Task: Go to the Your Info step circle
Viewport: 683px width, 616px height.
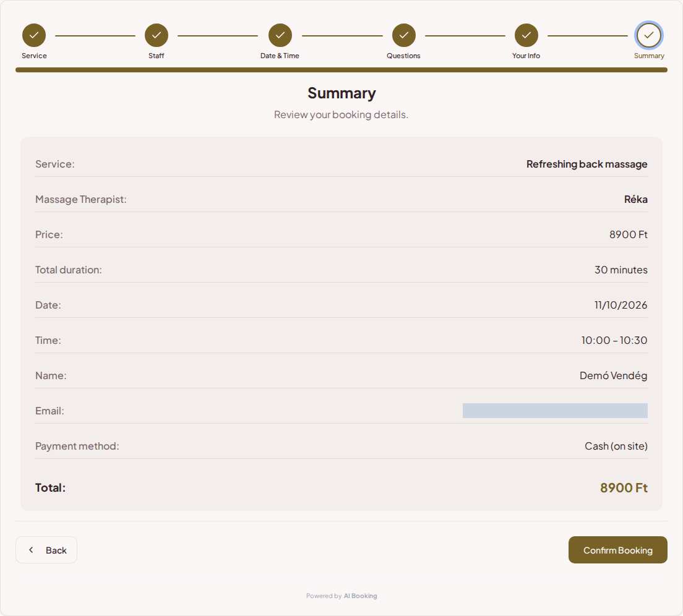Action: click(x=526, y=35)
